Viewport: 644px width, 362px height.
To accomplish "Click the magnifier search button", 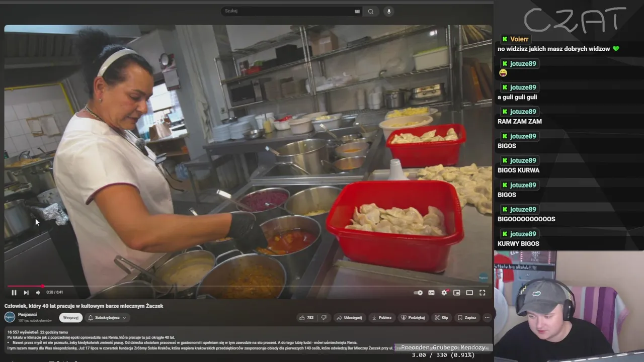I will (371, 11).
